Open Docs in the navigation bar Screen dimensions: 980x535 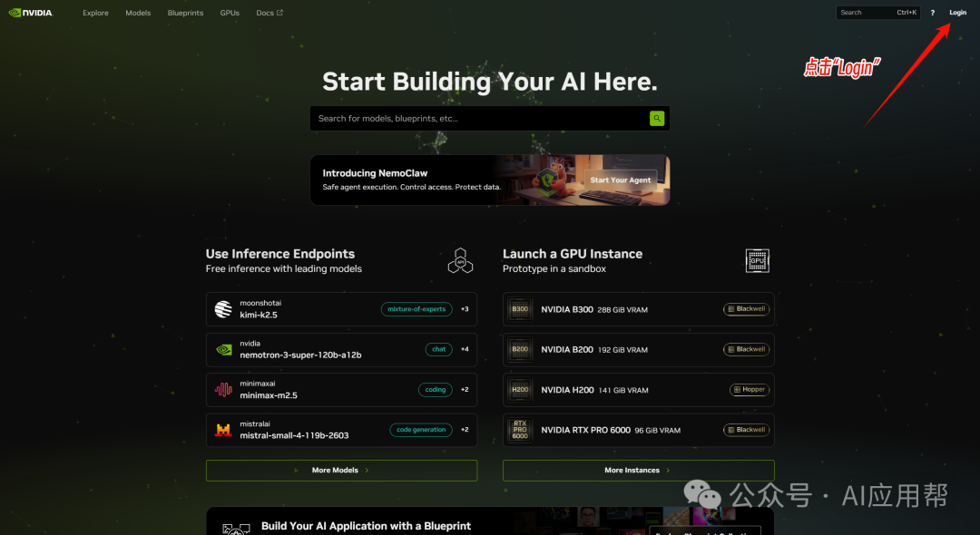click(269, 13)
